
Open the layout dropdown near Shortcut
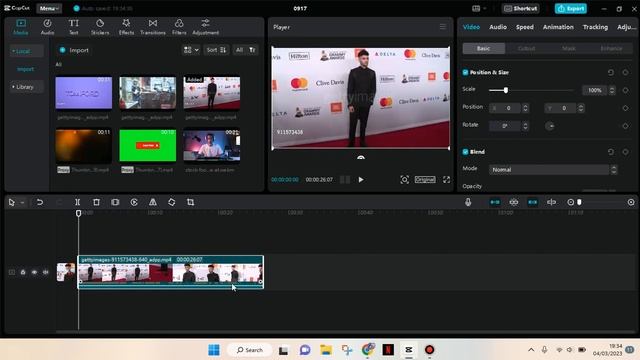coord(479,8)
